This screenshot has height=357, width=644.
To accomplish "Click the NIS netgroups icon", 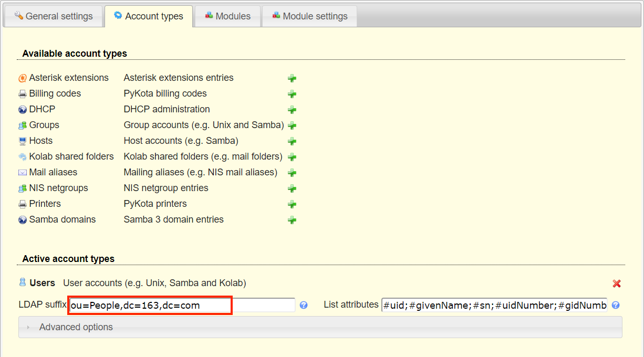I will (x=23, y=188).
